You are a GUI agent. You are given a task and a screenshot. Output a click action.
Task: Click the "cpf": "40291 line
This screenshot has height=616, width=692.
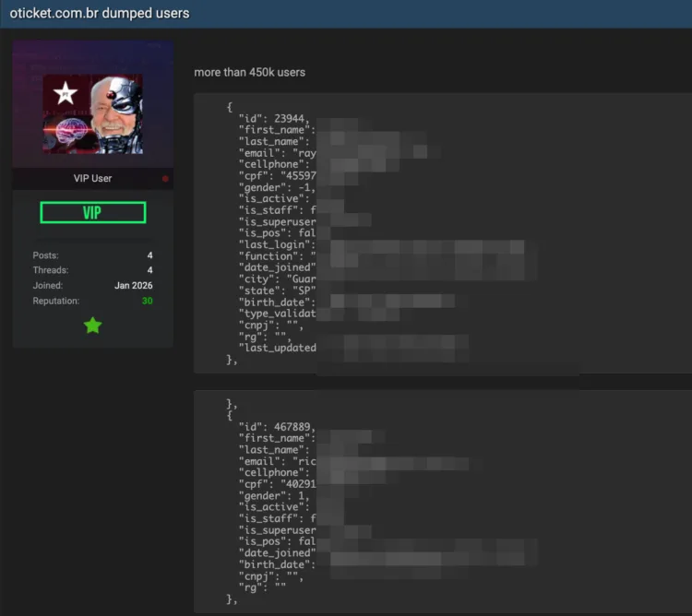pyautogui.click(x=277, y=484)
